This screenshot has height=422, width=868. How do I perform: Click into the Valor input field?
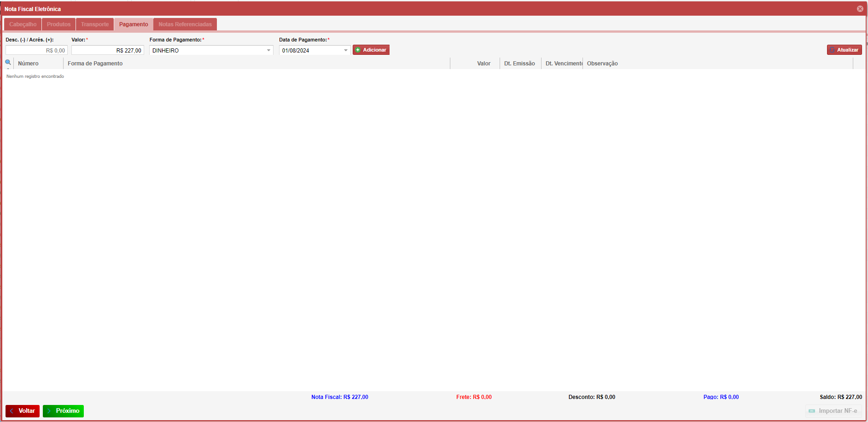pyautogui.click(x=107, y=50)
